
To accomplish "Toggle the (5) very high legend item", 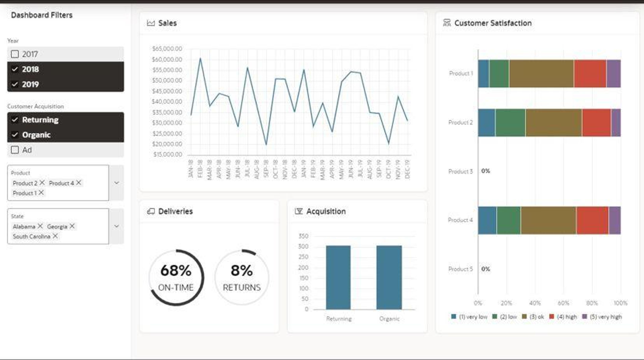I will point(602,317).
